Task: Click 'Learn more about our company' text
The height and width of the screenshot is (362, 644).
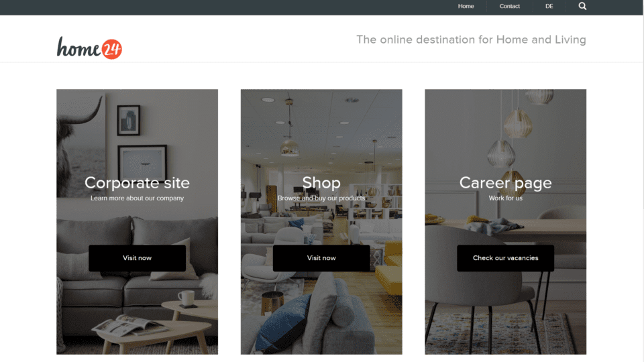Action: click(137, 198)
